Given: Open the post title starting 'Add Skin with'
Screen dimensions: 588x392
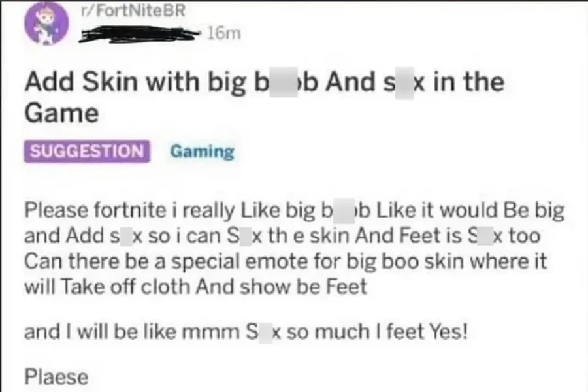Looking at the screenshot, I should click(x=265, y=97).
